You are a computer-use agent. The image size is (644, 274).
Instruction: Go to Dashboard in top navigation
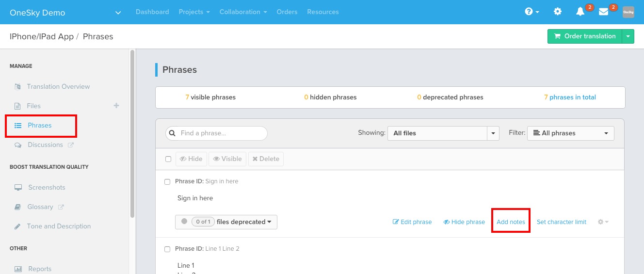click(x=152, y=12)
